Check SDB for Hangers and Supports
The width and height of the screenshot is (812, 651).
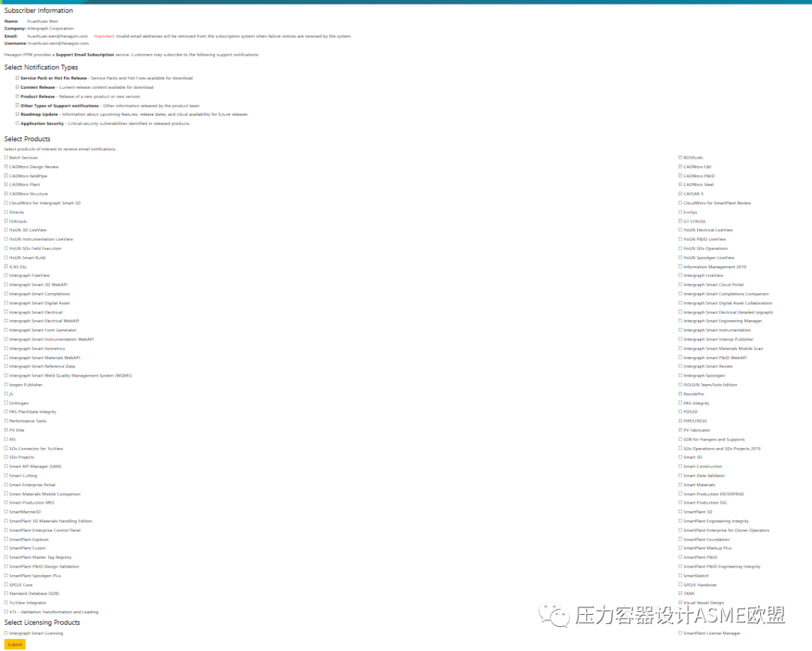pyautogui.click(x=680, y=439)
